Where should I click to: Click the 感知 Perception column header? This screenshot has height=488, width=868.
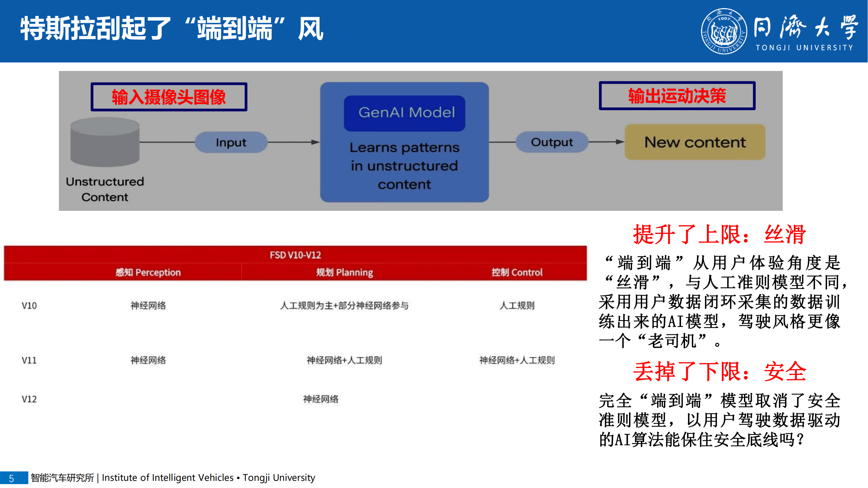(x=148, y=272)
